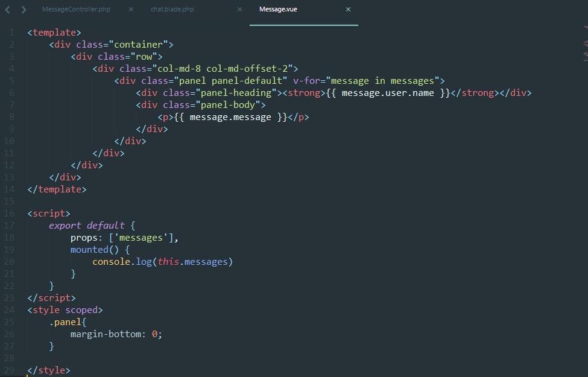Click the closing </template> tag
The image size is (588, 377).
57,189
